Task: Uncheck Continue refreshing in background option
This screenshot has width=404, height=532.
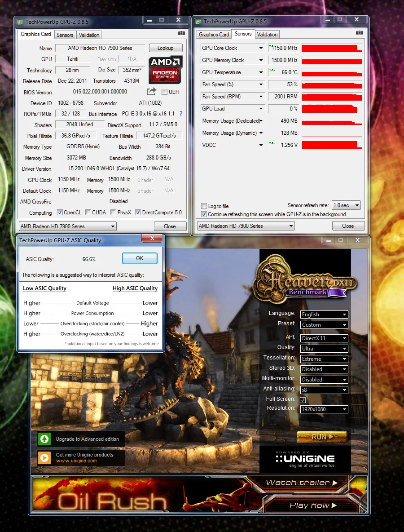Action: tap(204, 214)
